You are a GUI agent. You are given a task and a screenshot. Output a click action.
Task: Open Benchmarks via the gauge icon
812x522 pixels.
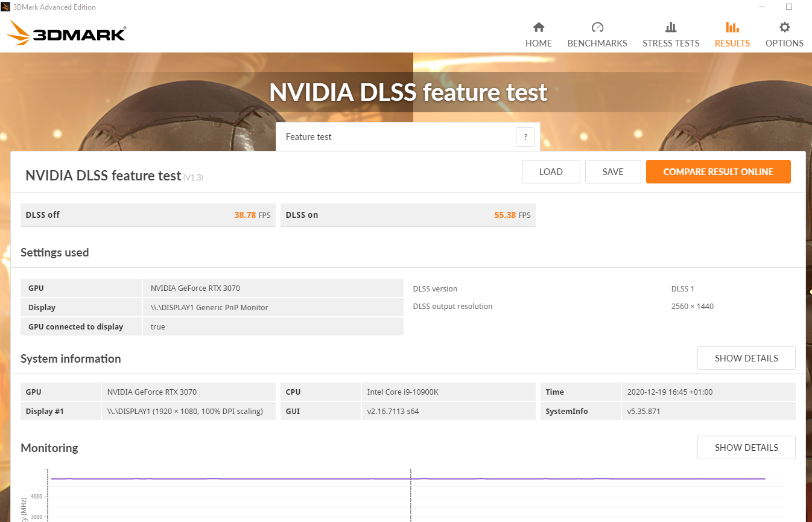[597, 27]
